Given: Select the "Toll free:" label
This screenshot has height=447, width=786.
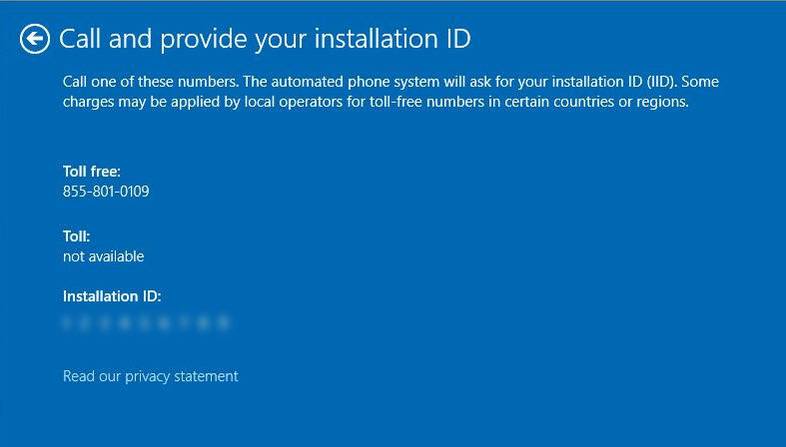Looking at the screenshot, I should 91,172.
